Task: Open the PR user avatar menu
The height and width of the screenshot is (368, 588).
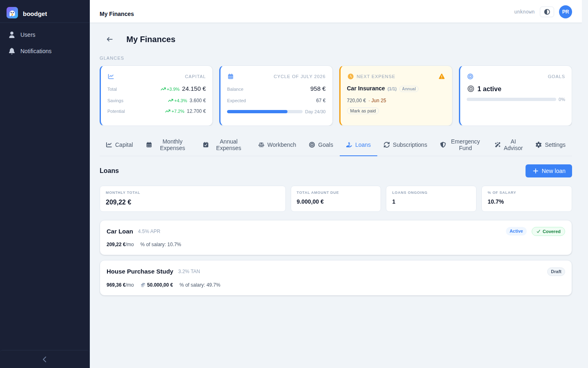Action: (566, 12)
